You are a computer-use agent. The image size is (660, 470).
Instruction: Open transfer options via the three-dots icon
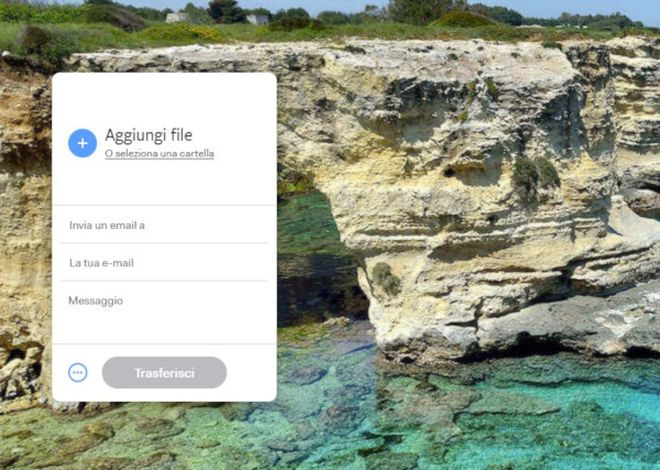(x=78, y=372)
